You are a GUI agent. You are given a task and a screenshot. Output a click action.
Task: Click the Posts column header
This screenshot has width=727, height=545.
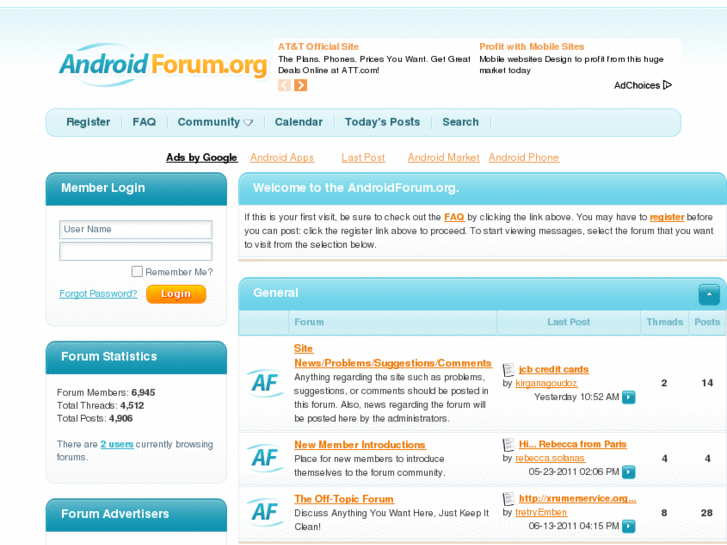(x=707, y=322)
